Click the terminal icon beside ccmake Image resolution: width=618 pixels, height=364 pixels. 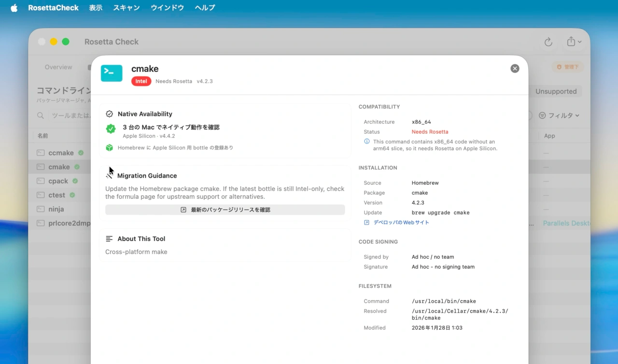click(x=41, y=153)
